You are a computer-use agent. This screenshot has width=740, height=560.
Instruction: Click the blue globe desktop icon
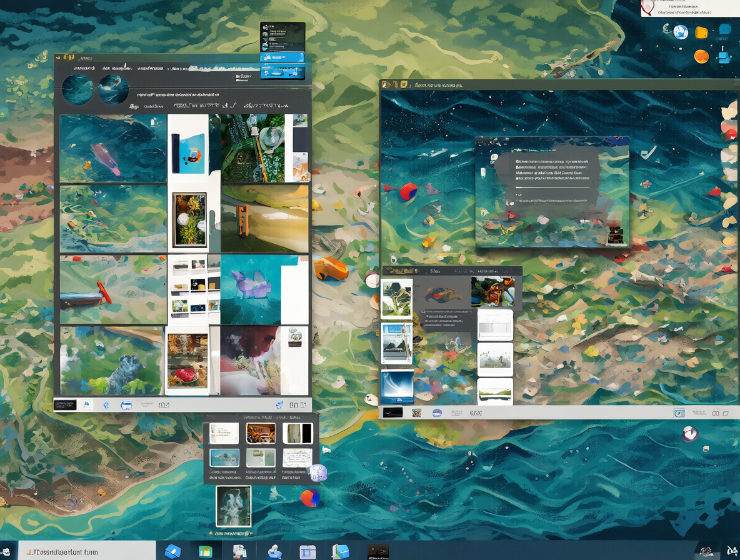point(681,32)
